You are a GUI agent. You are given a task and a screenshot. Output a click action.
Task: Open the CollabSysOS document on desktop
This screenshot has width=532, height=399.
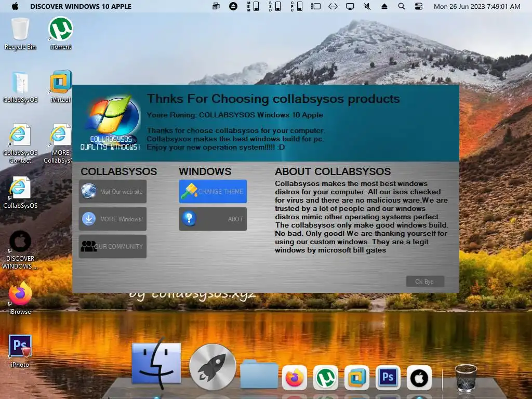pyautogui.click(x=20, y=87)
